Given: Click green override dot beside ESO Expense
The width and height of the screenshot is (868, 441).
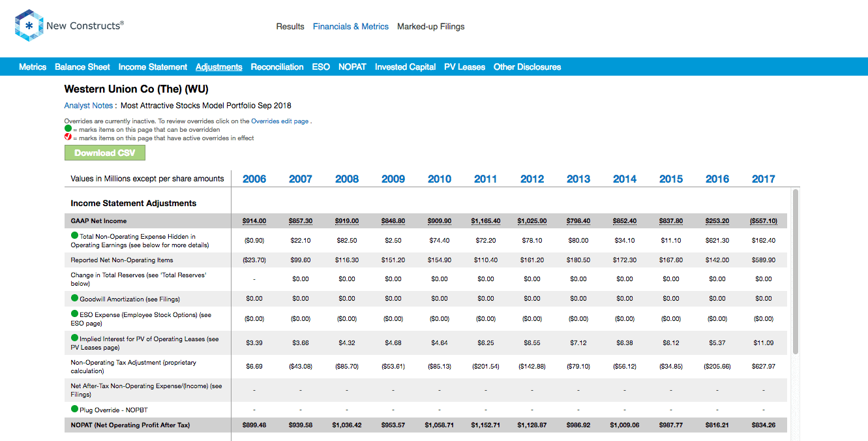Looking at the screenshot, I should (x=74, y=314).
